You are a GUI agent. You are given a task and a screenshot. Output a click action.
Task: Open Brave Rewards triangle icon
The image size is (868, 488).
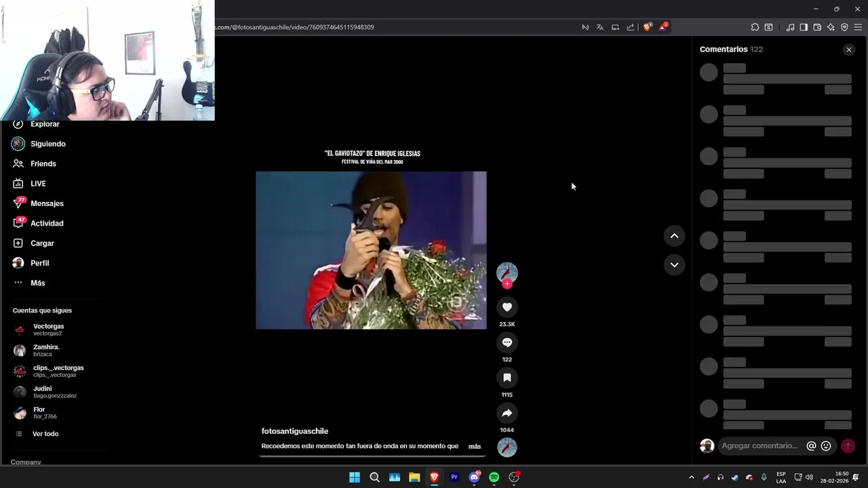point(663,27)
